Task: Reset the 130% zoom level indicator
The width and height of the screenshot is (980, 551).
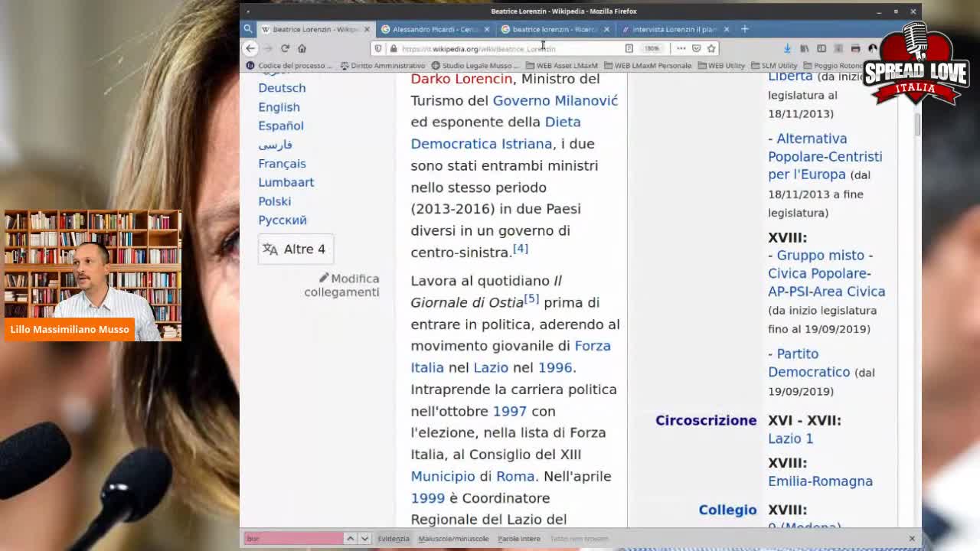Action: click(652, 48)
